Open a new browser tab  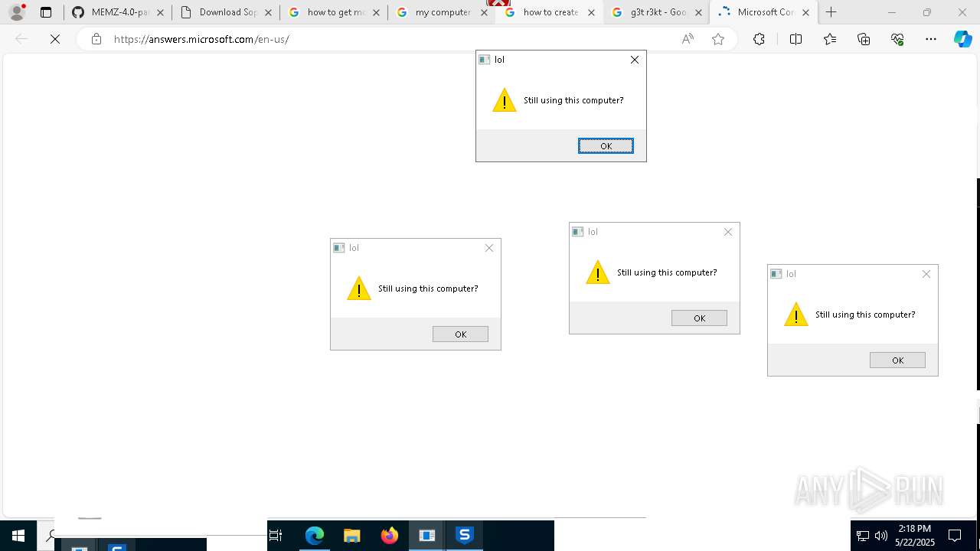coord(831,12)
